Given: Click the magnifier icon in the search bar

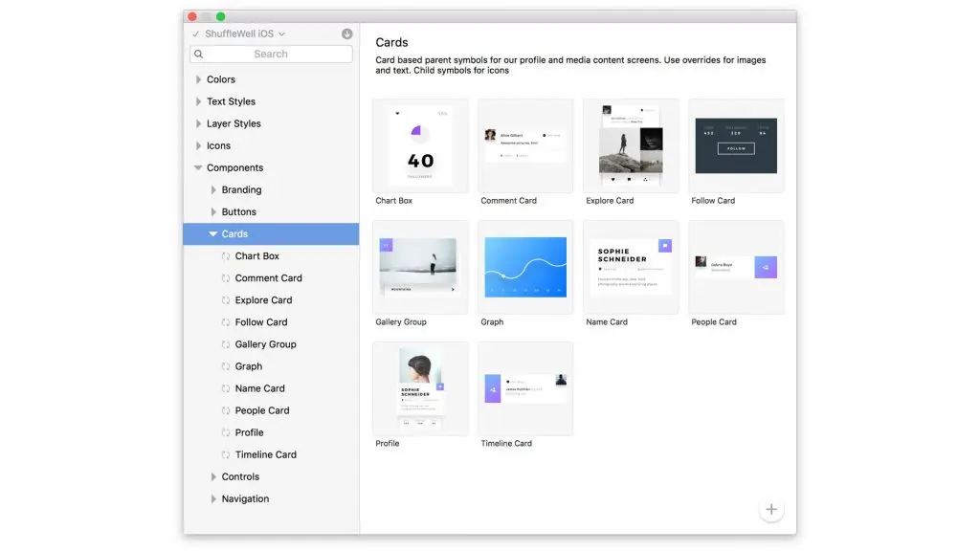Looking at the screenshot, I should click(200, 54).
